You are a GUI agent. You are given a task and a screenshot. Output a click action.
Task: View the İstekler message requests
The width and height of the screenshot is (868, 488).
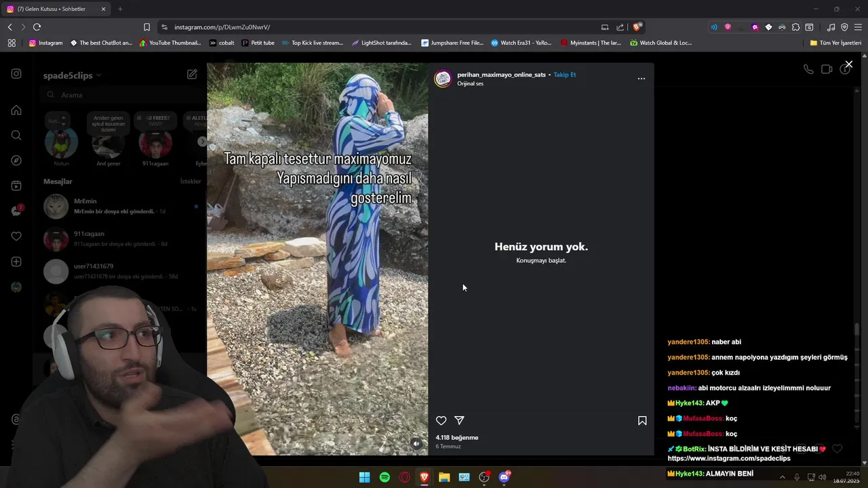coord(191,182)
